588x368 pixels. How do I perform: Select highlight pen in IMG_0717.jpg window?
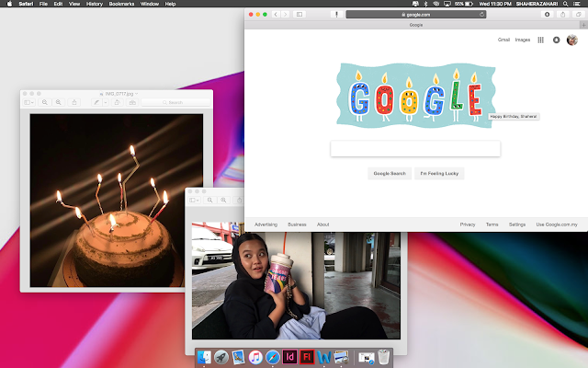pos(96,102)
